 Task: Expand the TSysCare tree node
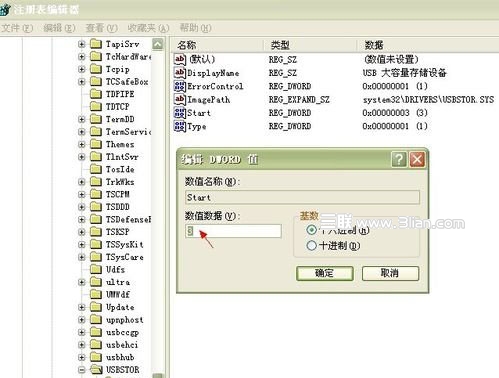82,257
